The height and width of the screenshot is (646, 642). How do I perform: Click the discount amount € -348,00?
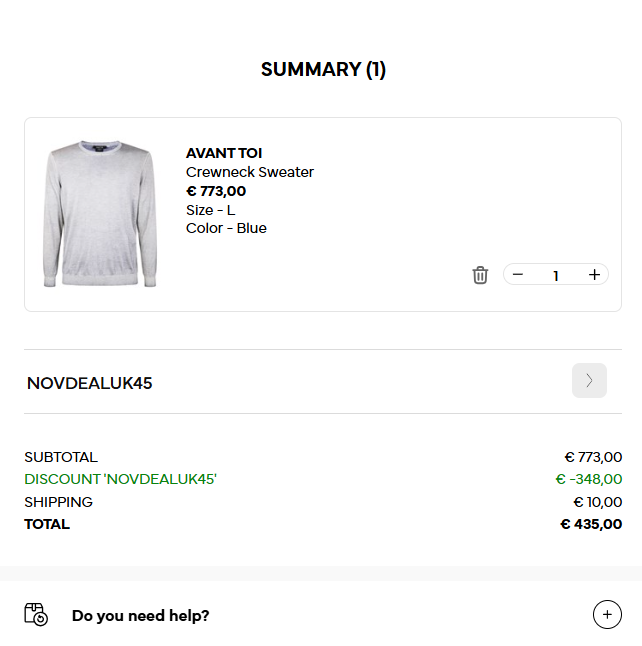589,480
